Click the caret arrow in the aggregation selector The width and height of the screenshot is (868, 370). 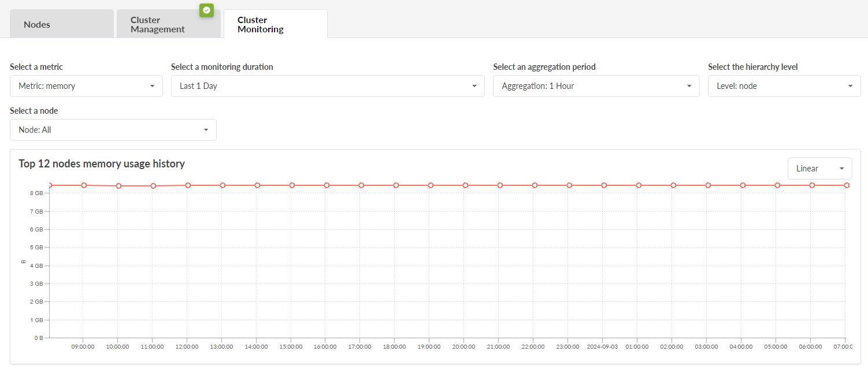point(689,86)
